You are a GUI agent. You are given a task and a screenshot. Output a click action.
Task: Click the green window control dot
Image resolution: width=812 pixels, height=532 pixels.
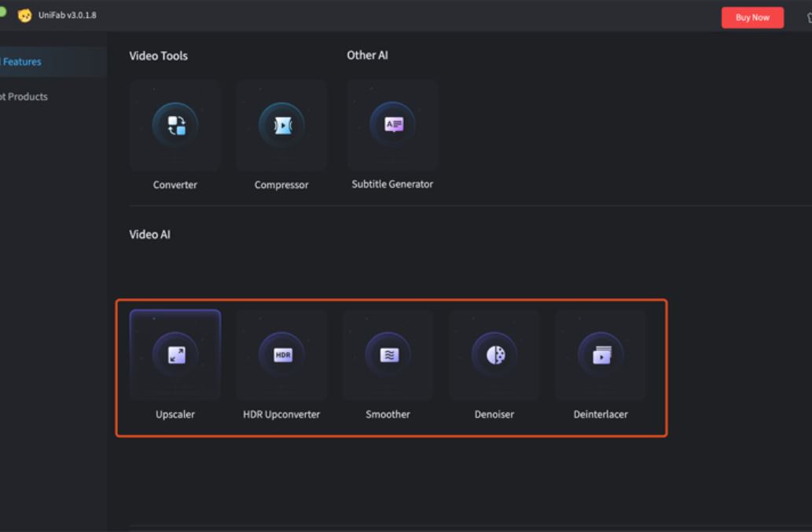2,11
